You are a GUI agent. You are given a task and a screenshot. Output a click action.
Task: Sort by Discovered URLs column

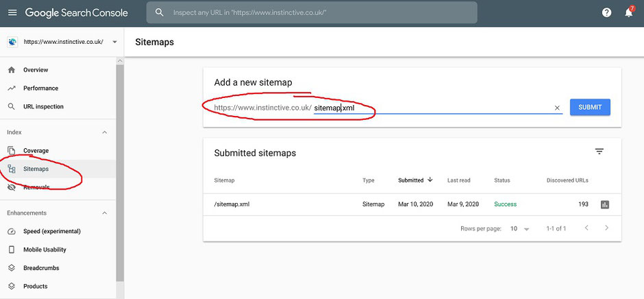pos(567,180)
